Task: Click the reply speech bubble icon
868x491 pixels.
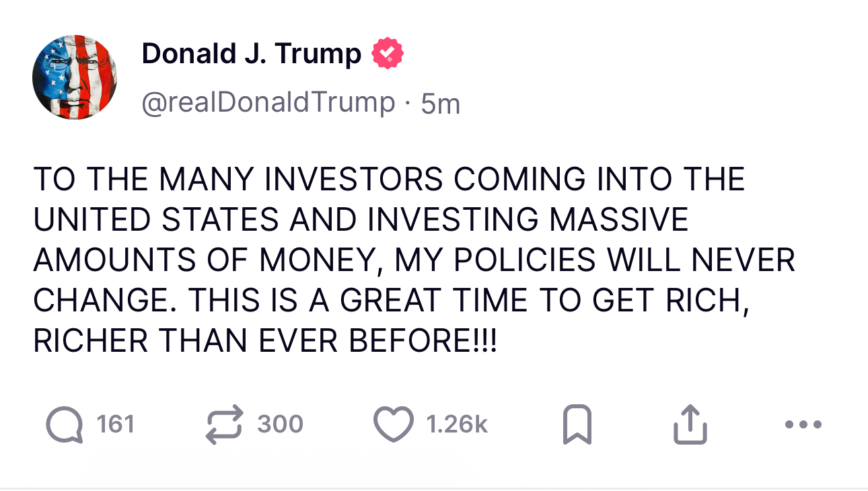Action: [65, 425]
